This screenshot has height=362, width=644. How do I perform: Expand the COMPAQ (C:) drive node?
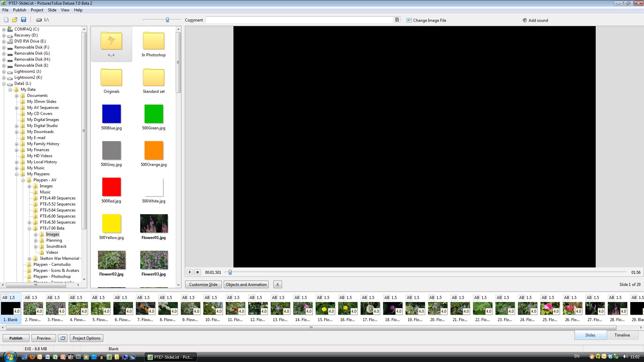coord(4,29)
